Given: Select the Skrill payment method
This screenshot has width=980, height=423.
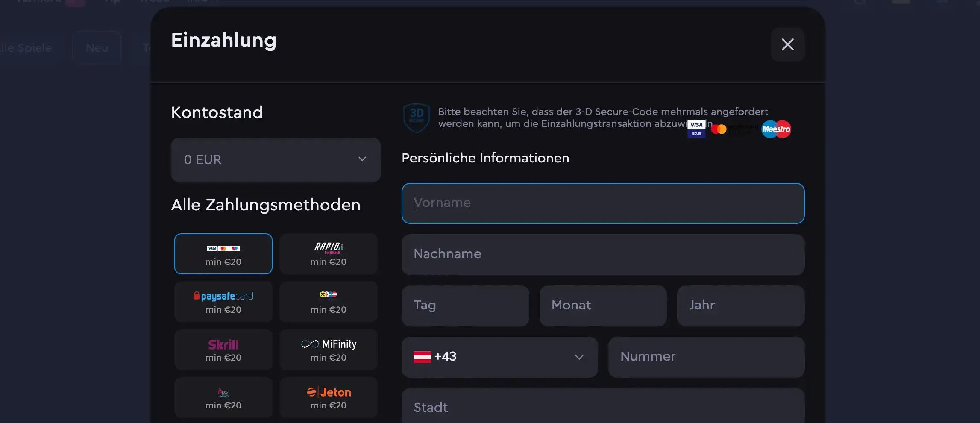Looking at the screenshot, I should coord(223,349).
